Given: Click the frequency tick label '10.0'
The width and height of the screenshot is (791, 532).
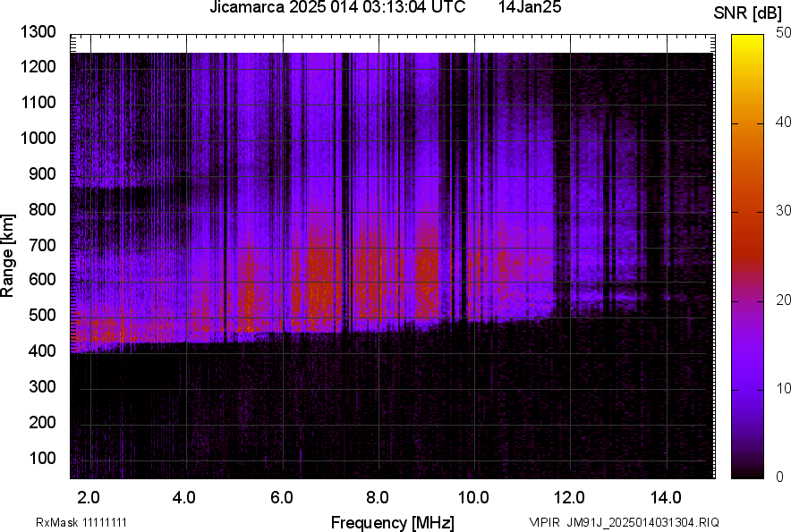Looking at the screenshot, I should coord(473,498).
